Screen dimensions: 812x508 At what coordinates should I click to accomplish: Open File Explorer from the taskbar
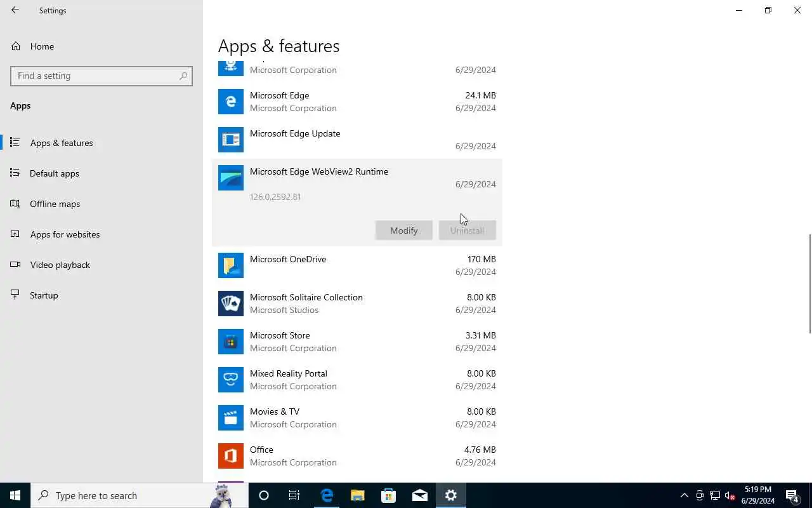click(357, 495)
